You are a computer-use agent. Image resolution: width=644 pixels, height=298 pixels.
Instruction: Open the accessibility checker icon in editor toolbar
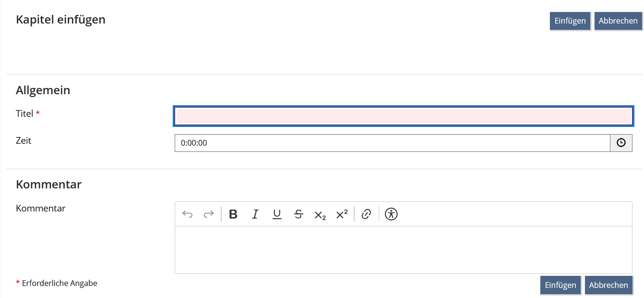(392, 214)
